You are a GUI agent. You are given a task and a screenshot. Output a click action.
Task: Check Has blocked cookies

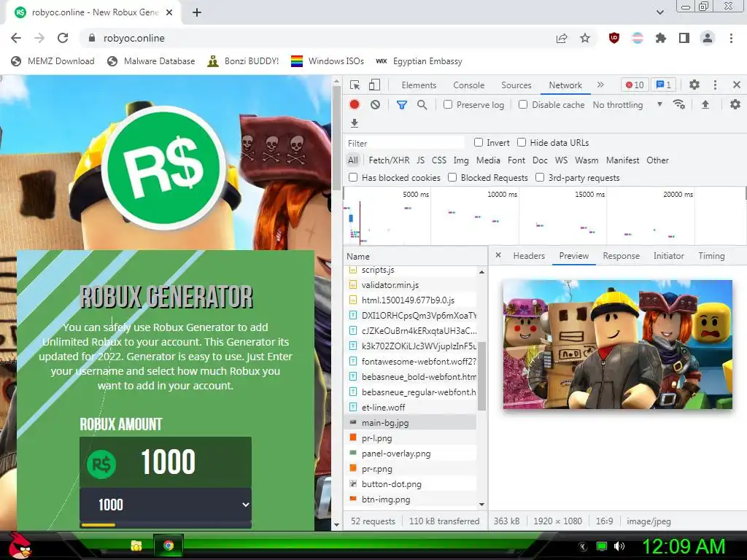click(353, 178)
